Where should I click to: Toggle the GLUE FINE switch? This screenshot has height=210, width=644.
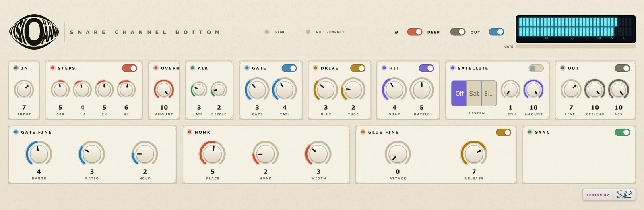click(x=504, y=132)
